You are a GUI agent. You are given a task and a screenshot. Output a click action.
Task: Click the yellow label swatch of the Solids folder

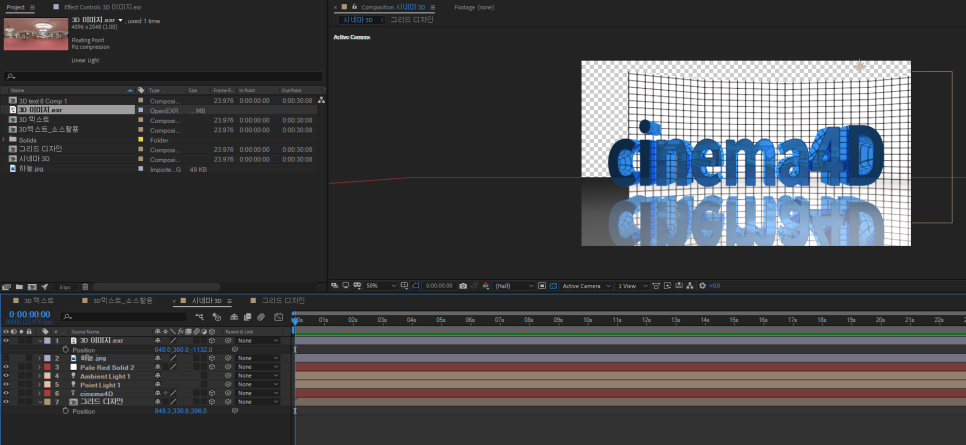tap(140, 140)
